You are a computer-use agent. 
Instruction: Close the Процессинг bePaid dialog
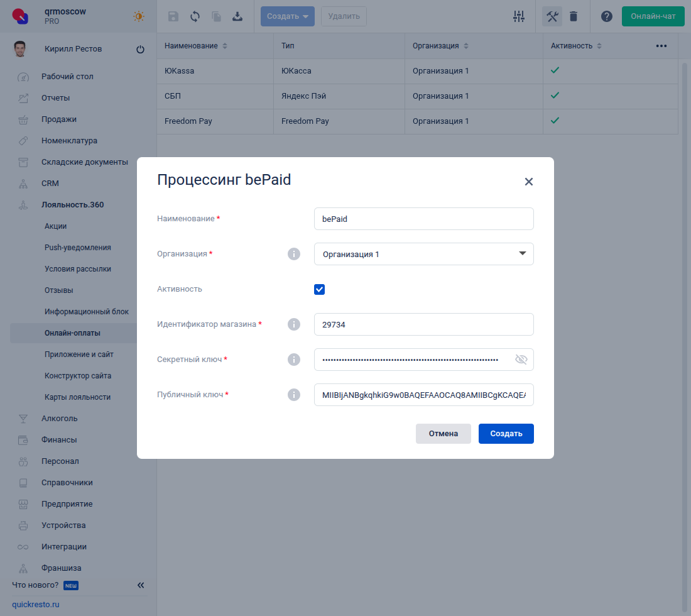(529, 182)
